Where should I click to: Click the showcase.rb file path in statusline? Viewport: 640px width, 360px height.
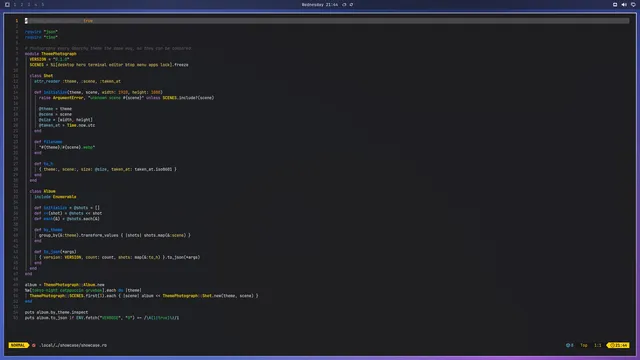[x=73, y=345]
